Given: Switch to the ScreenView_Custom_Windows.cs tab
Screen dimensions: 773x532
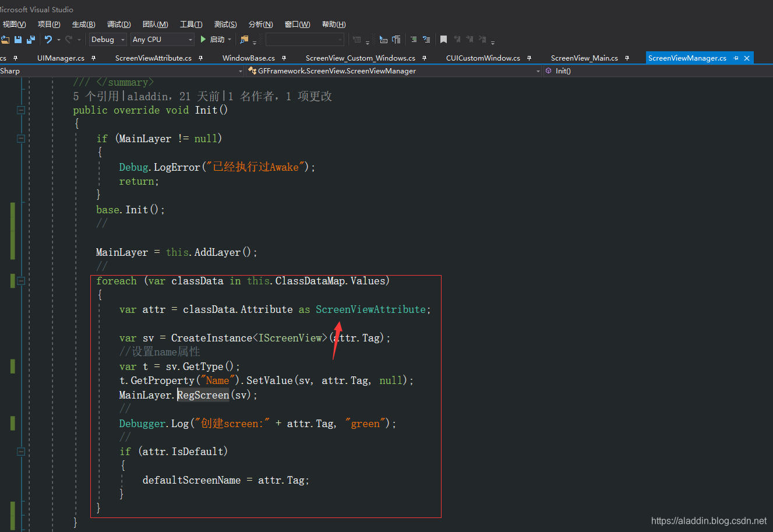Looking at the screenshot, I should tap(360, 58).
